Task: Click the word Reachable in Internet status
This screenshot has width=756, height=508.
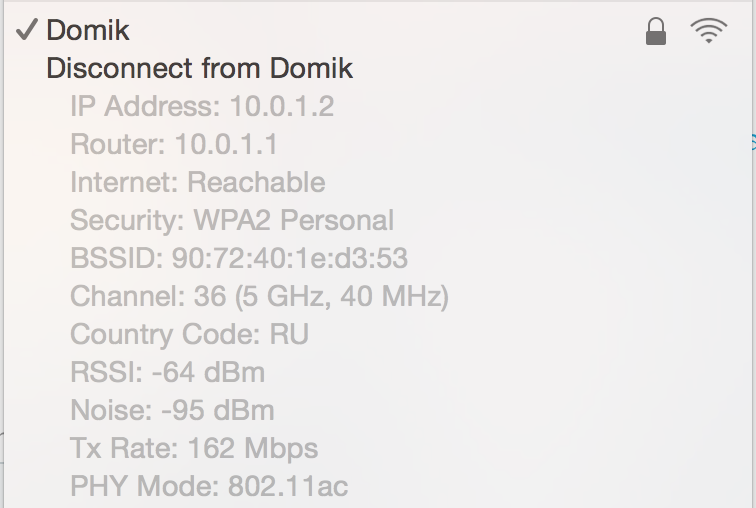Action: coord(256,182)
